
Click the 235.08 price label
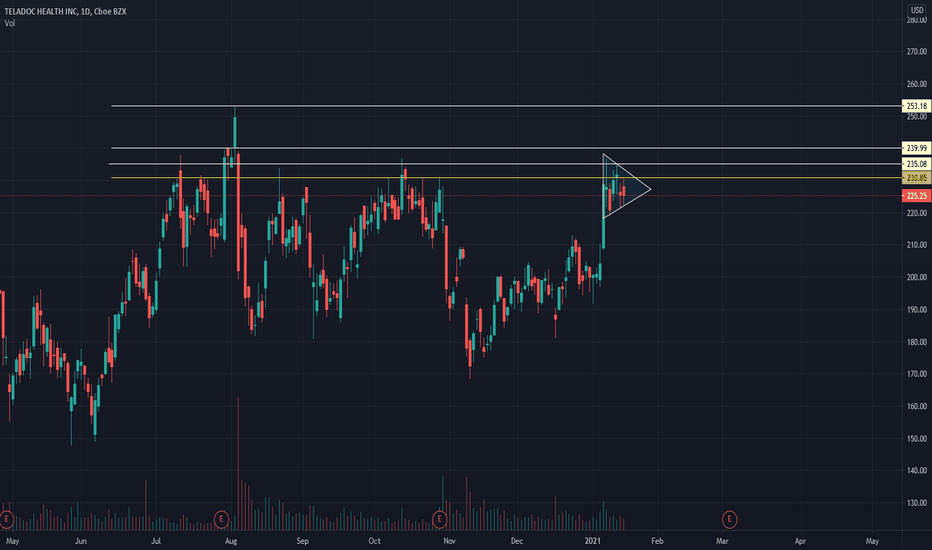pyautogui.click(x=917, y=164)
